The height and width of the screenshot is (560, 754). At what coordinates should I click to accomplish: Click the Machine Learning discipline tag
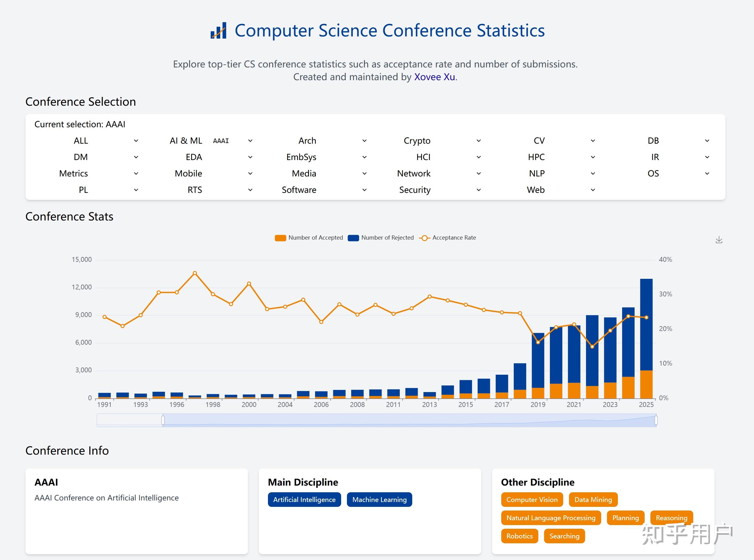pyautogui.click(x=379, y=500)
